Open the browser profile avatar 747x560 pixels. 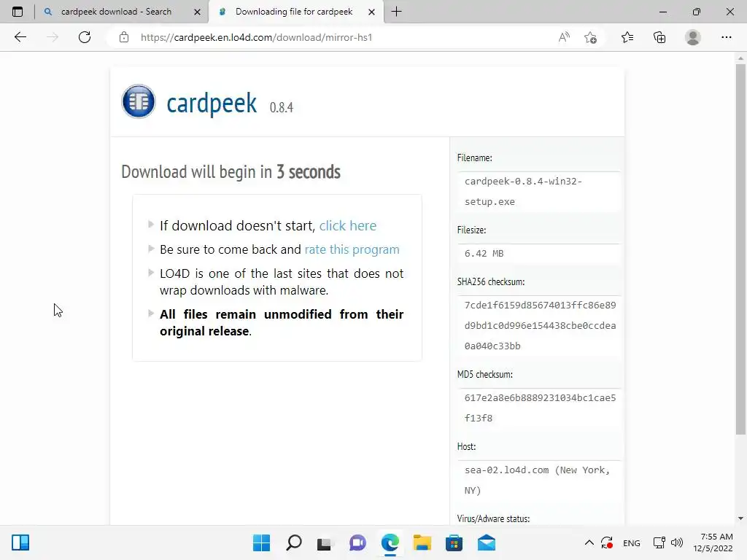tap(693, 37)
